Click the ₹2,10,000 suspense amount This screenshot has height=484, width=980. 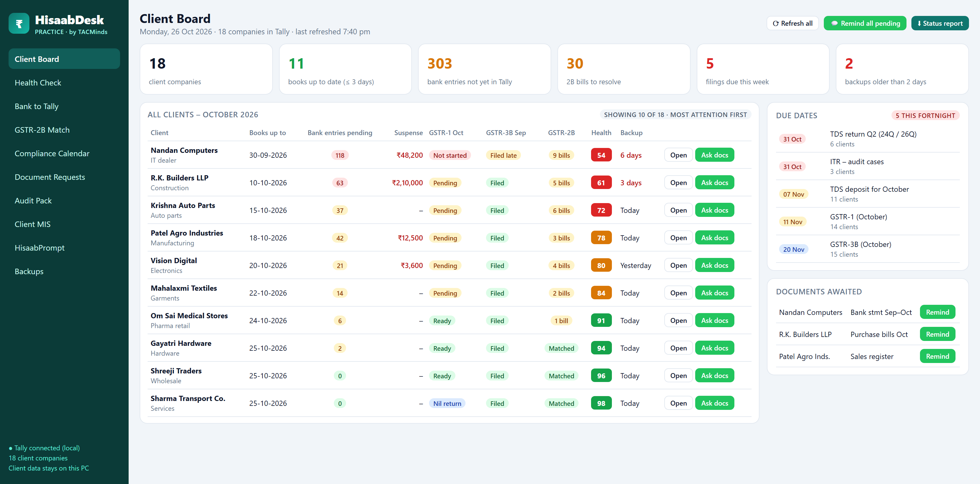tap(407, 183)
